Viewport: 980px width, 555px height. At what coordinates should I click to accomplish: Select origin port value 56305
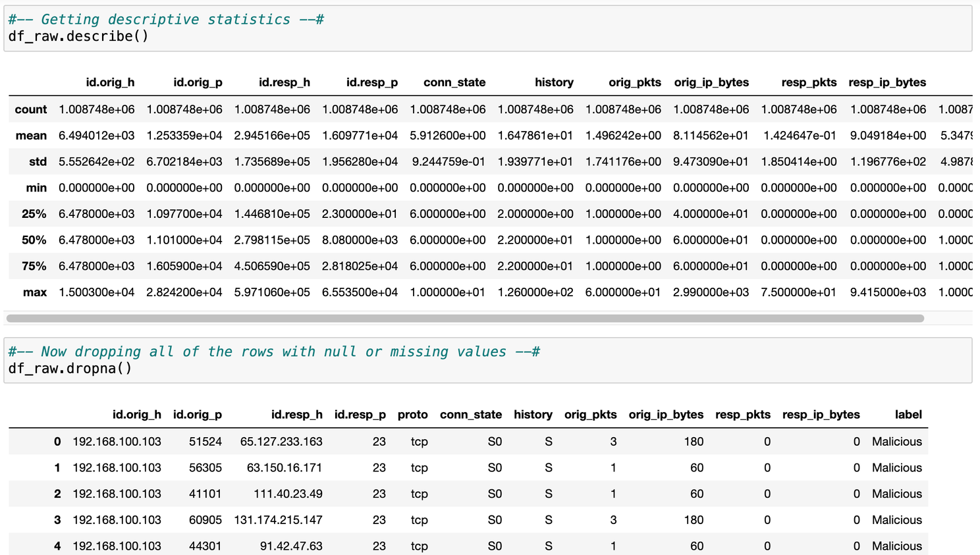(x=205, y=468)
